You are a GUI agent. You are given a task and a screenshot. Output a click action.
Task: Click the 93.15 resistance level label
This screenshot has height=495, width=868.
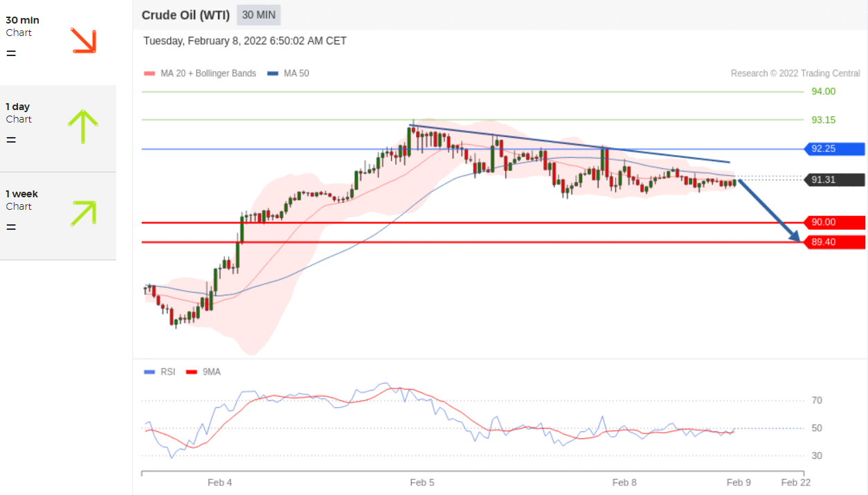click(823, 120)
